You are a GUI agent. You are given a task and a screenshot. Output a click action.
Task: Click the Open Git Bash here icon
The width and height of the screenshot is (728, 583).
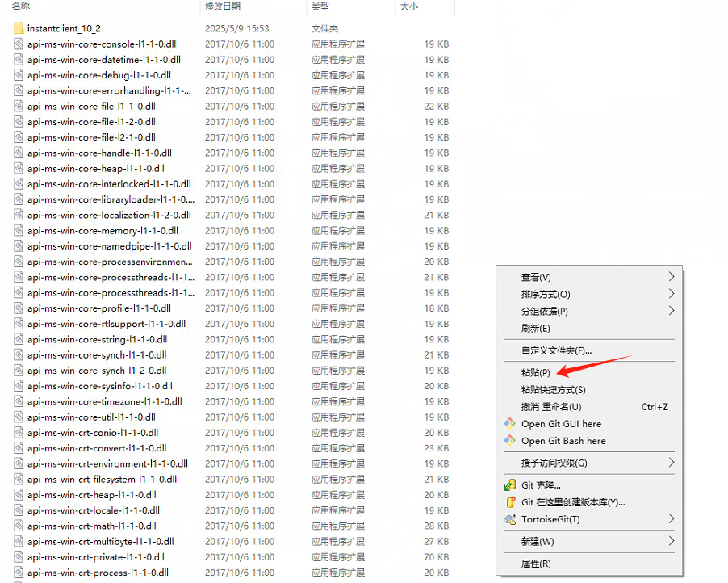coord(510,440)
